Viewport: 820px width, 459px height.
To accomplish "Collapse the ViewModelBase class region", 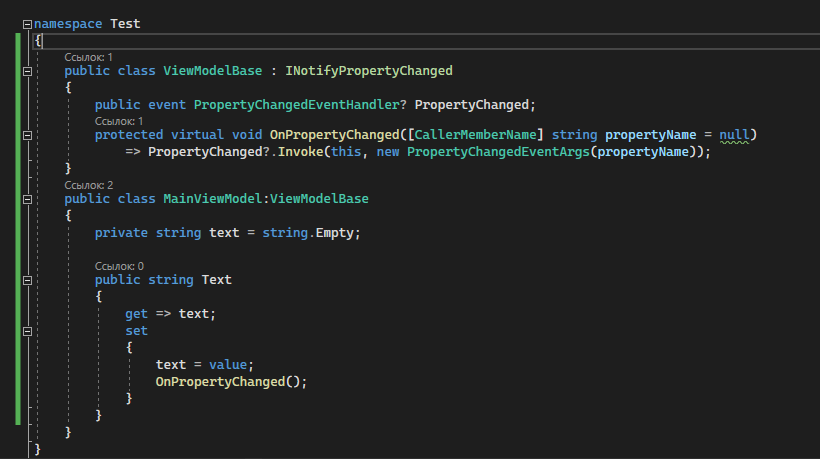I will [x=27, y=72].
